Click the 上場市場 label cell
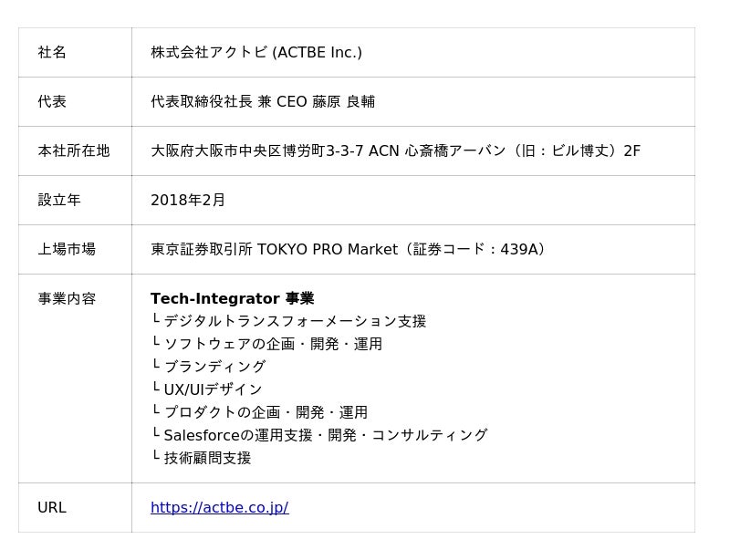Image resolution: width=730 pixels, height=560 pixels. pos(75,250)
